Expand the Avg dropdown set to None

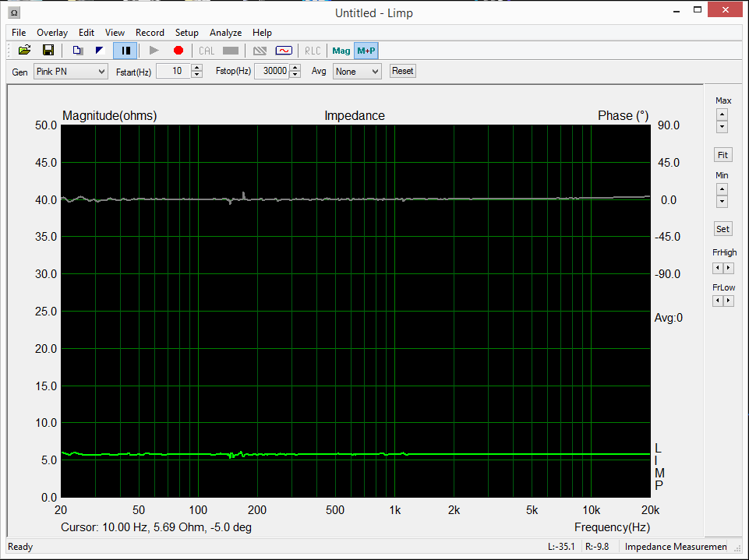(x=357, y=72)
